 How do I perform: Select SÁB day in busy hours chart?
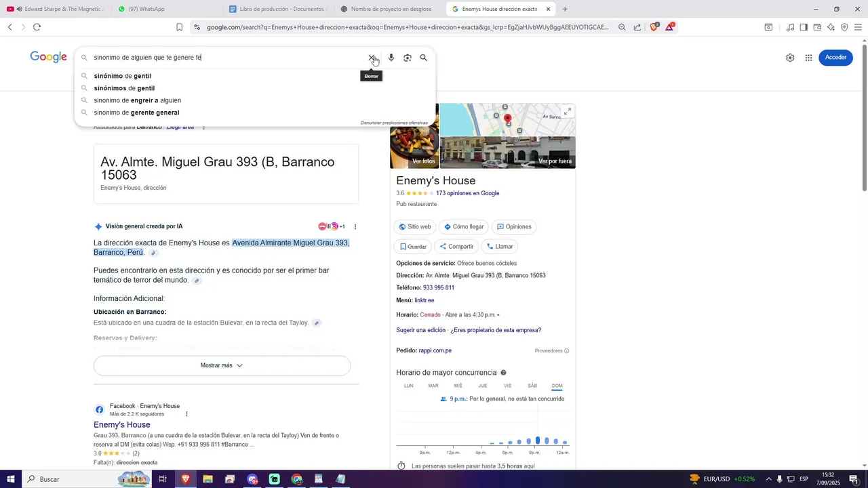[532, 386]
